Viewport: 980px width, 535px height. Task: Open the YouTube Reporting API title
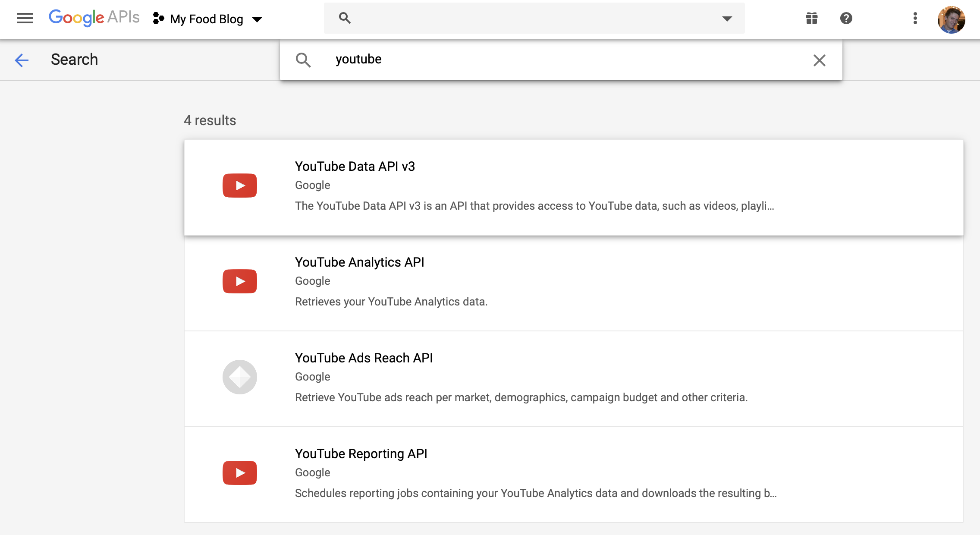[x=361, y=454]
